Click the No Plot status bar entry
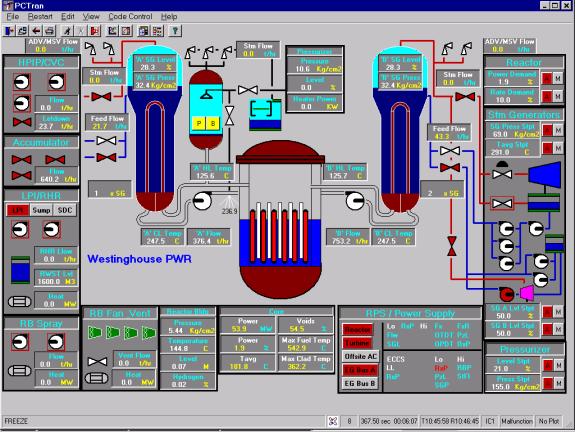Viewport: 575px width, 432px height. [549, 421]
